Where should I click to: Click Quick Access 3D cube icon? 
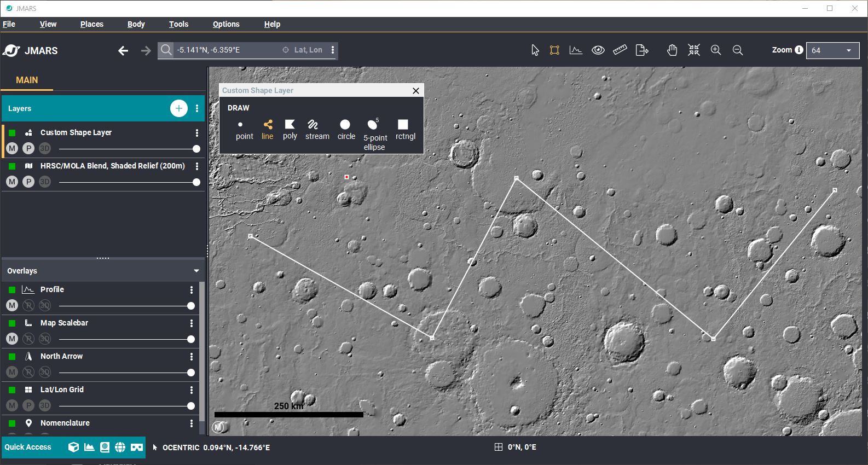click(73, 447)
